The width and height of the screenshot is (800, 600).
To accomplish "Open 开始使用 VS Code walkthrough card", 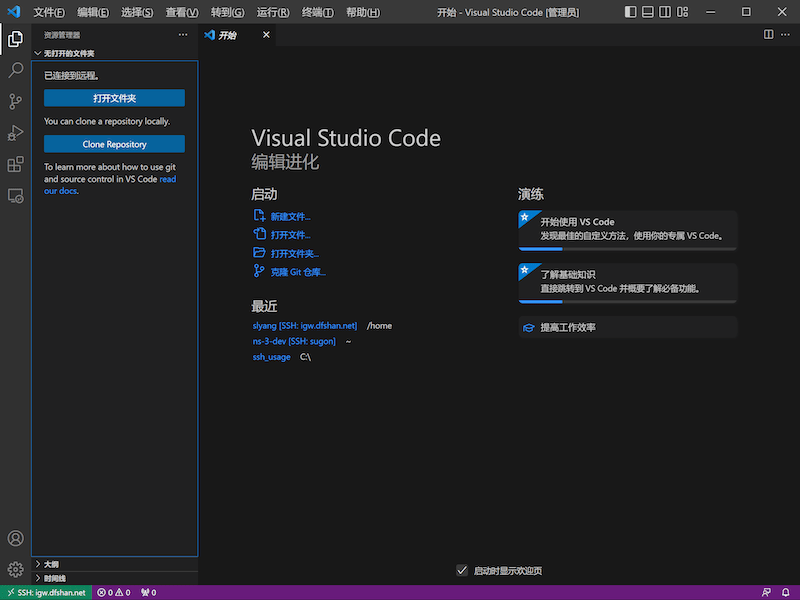I will tap(628, 231).
